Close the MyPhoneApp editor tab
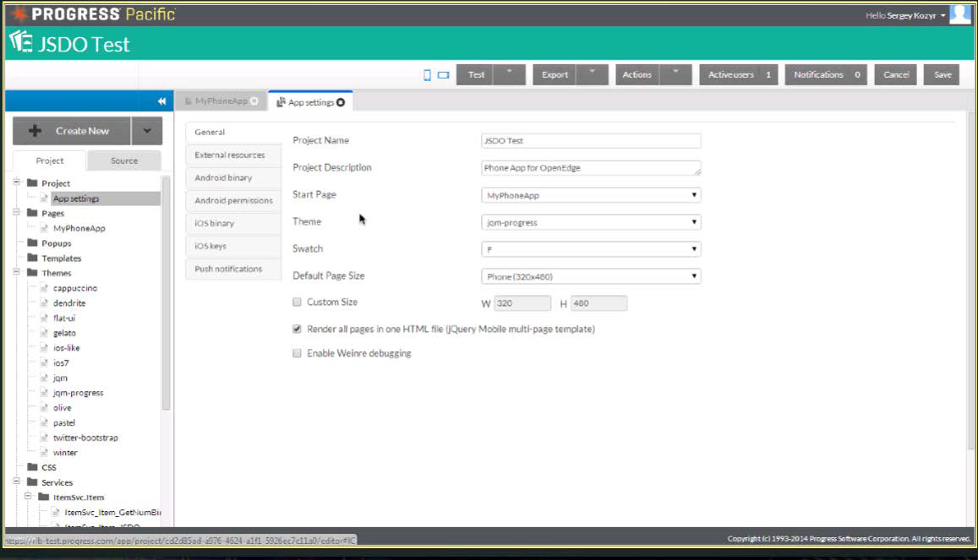 coord(254,101)
